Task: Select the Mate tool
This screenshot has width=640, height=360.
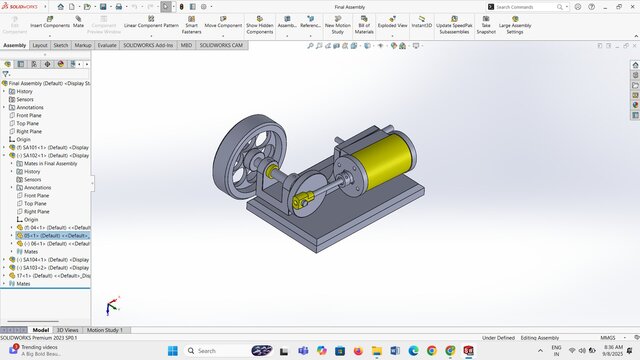Action: click(78, 22)
